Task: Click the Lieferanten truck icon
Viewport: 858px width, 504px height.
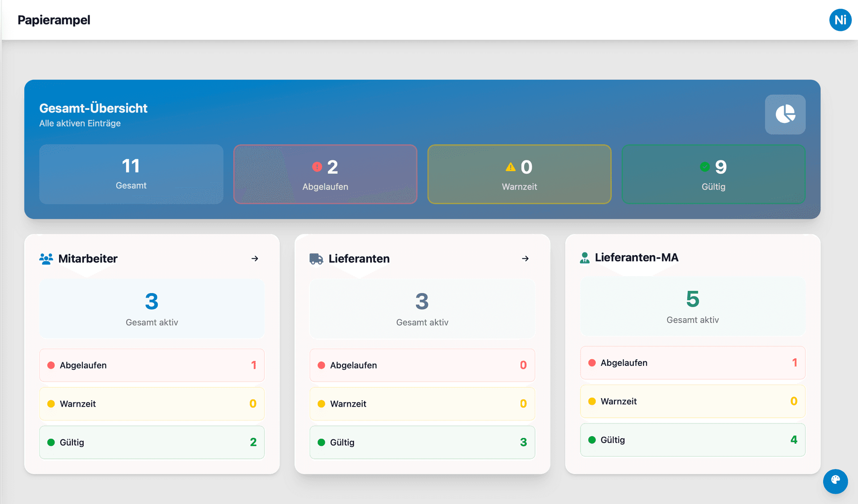Action: coord(316,258)
